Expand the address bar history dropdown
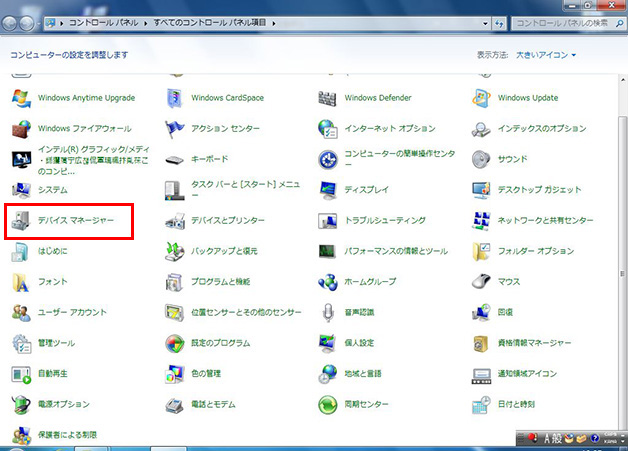The width and height of the screenshot is (628, 451). 485,23
